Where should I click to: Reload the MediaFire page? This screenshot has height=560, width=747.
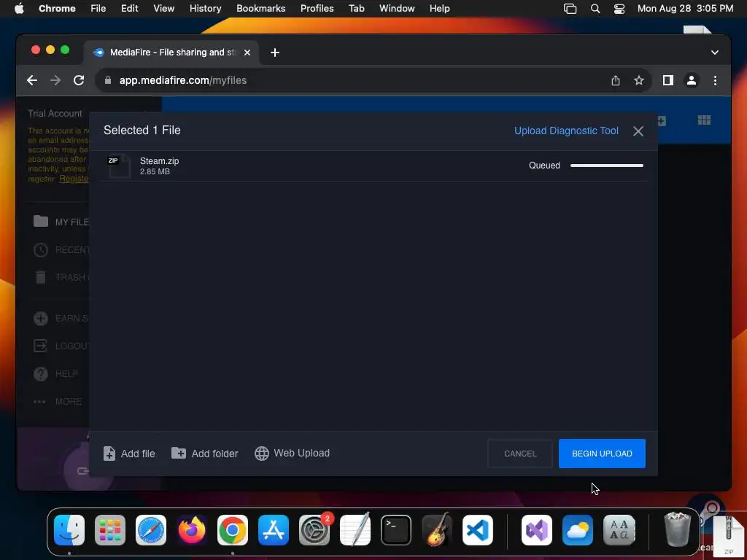79,80
